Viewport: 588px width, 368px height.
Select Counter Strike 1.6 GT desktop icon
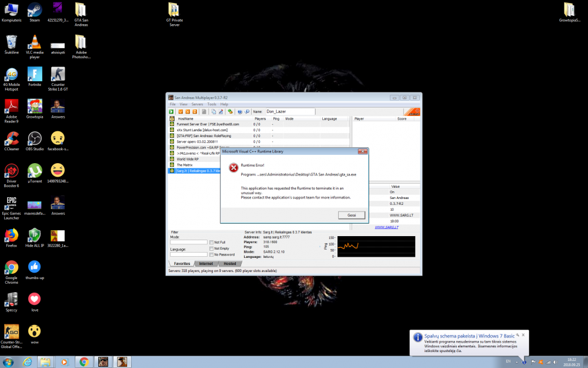pos(58,79)
